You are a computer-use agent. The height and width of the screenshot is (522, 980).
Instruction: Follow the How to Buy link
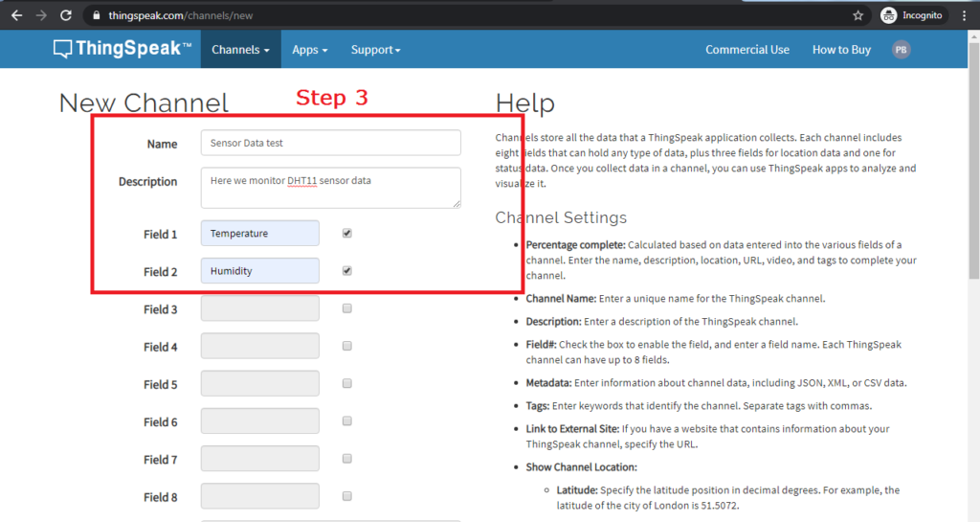click(x=841, y=50)
